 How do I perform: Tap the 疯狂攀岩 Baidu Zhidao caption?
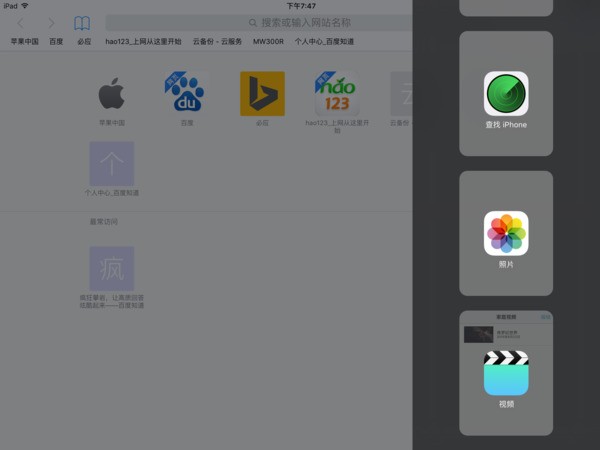(x=112, y=301)
